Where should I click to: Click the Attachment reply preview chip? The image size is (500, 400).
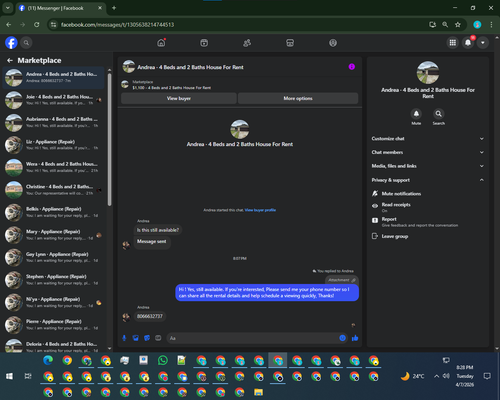coord(342,280)
